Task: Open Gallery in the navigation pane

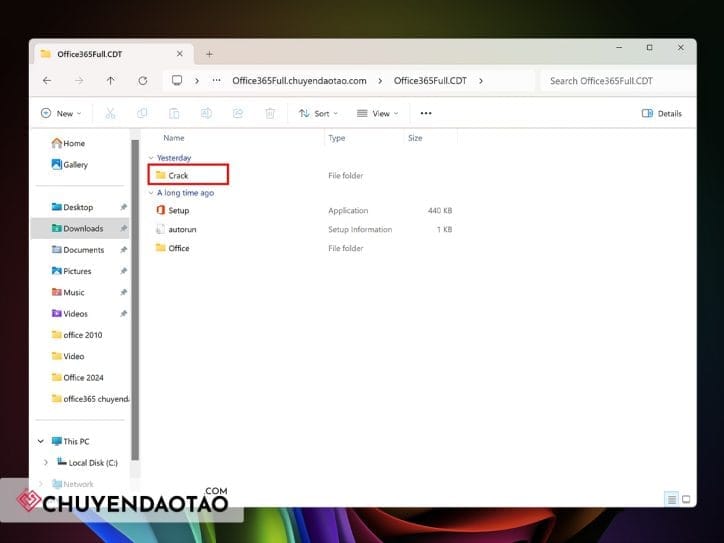Action: [x=70, y=164]
